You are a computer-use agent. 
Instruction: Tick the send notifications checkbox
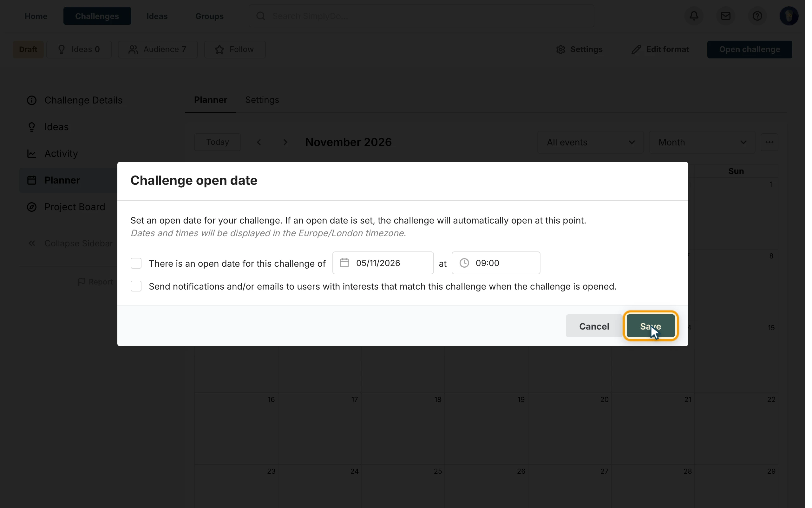pyautogui.click(x=136, y=286)
